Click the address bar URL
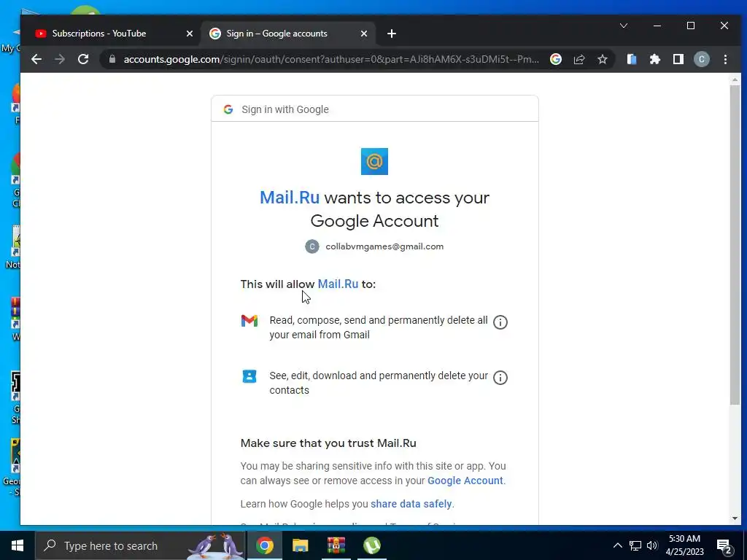 click(x=331, y=59)
